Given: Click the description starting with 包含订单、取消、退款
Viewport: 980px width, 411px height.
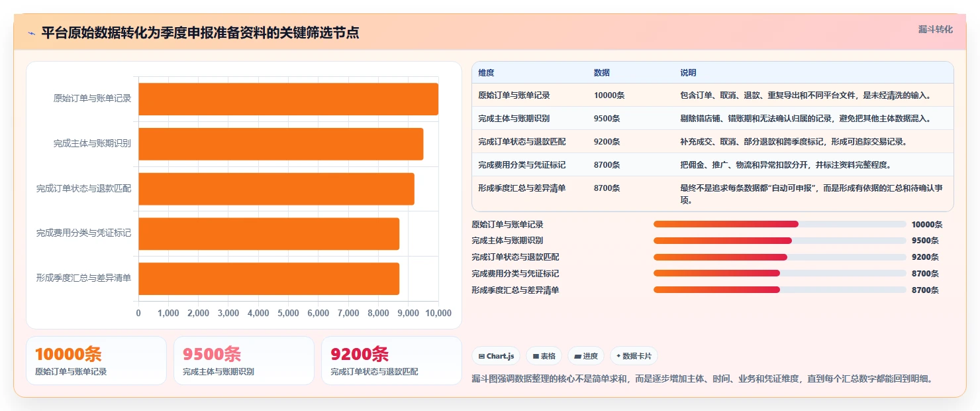Looking at the screenshot, I should pos(806,95).
